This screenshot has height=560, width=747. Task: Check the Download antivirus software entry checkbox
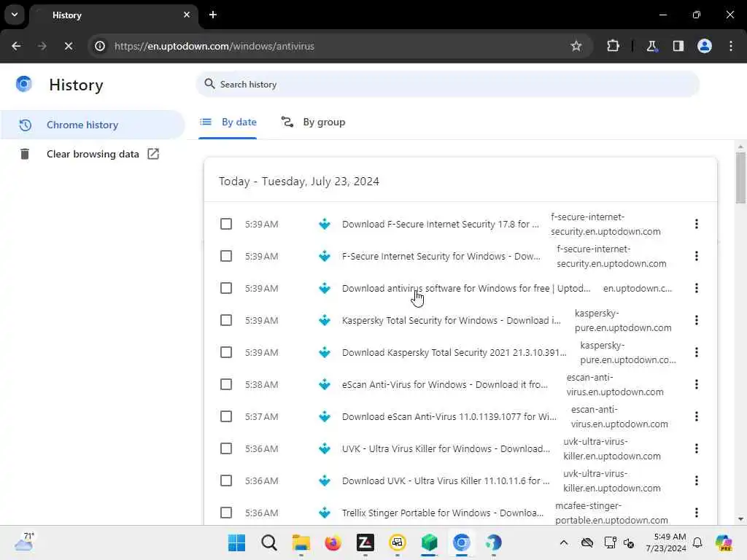(226, 288)
